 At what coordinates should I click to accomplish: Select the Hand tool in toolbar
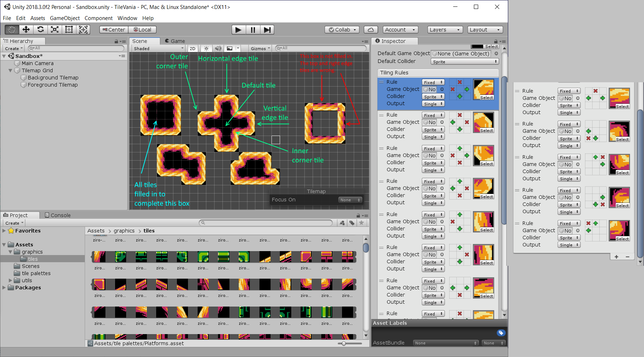(x=12, y=30)
